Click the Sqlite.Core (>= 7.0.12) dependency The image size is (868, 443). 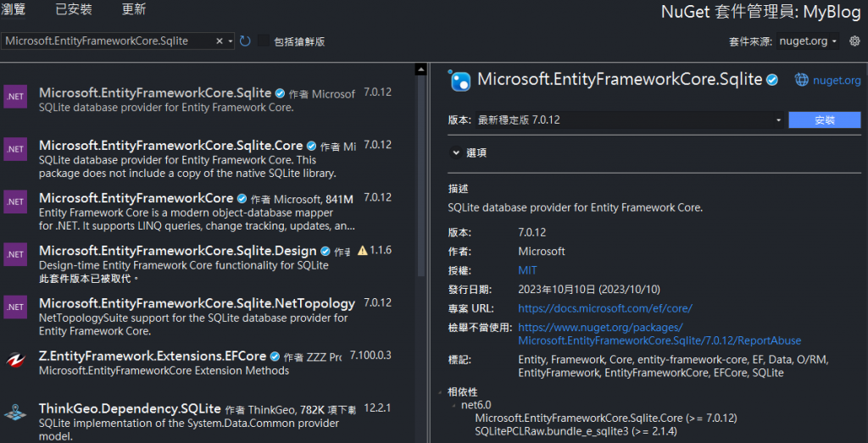[x=605, y=418]
